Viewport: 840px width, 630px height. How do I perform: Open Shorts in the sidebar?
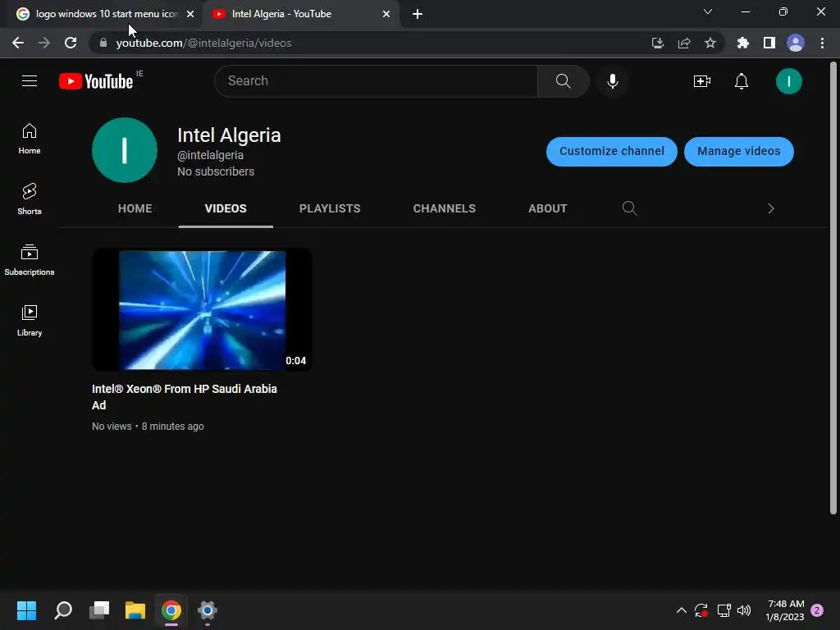coord(30,199)
